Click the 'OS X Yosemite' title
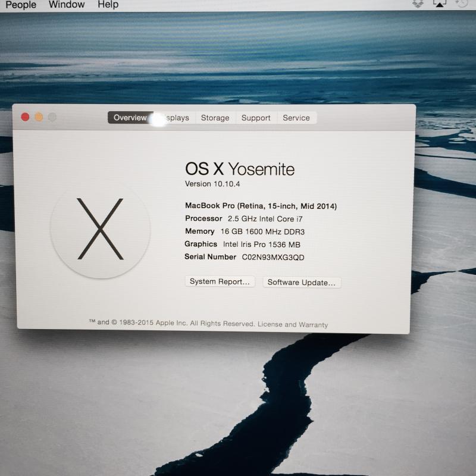Image resolution: width=476 pixels, height=476 pixels. click(240, 169)
